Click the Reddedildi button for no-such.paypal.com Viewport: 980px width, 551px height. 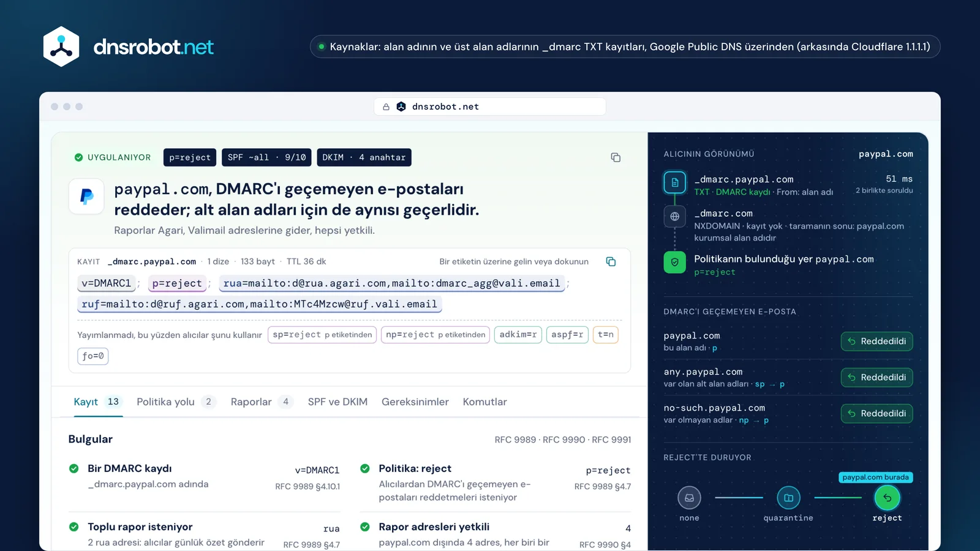pos(876,413)
